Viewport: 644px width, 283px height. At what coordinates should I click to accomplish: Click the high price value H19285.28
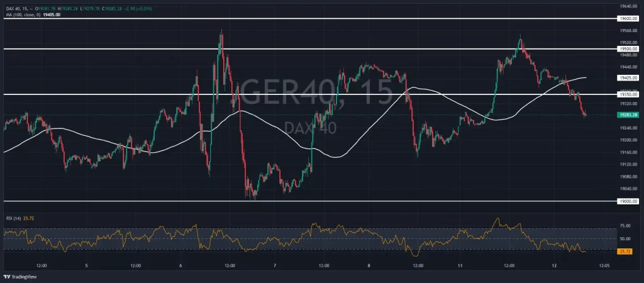tap(67, 8)
